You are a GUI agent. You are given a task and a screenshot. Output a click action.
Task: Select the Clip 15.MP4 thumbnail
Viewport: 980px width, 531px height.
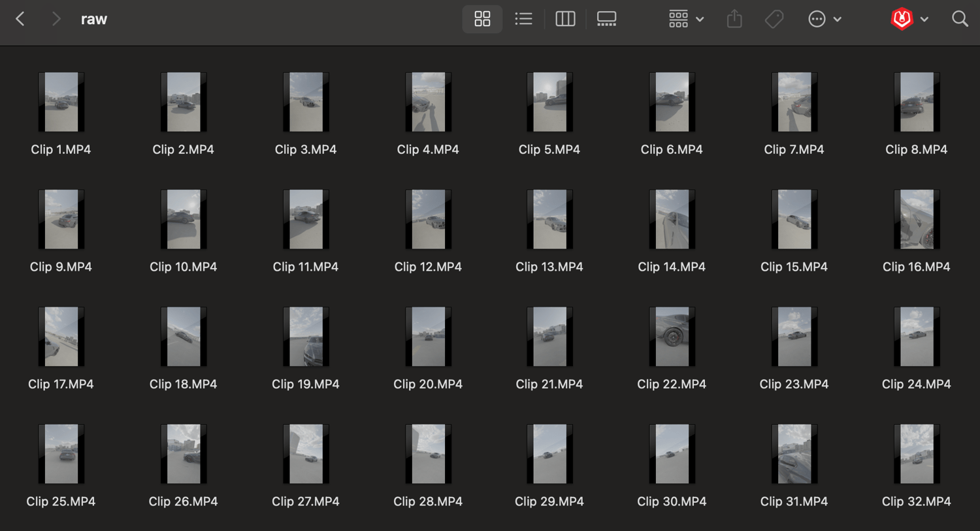pyautogui.click(x=794, y=220)
